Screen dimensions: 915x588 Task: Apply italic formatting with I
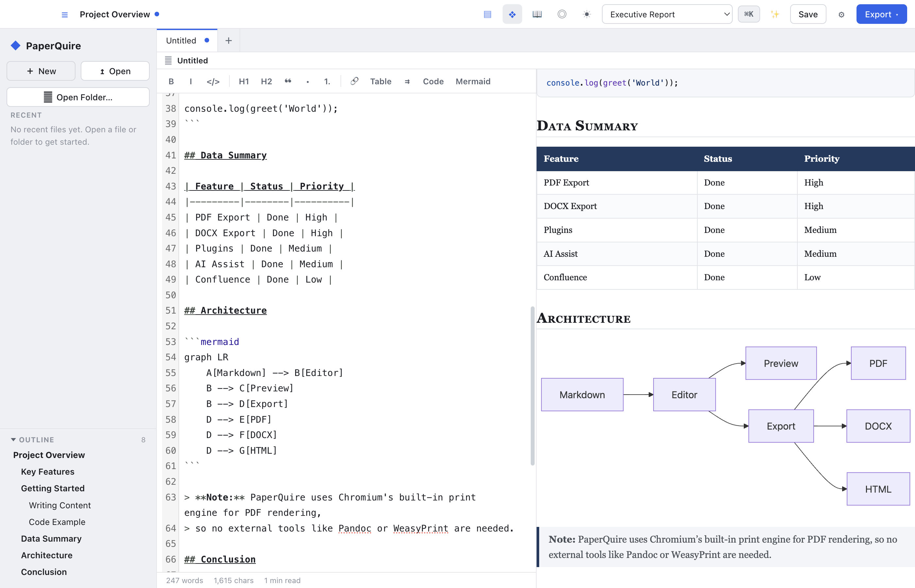coord(191,81)
